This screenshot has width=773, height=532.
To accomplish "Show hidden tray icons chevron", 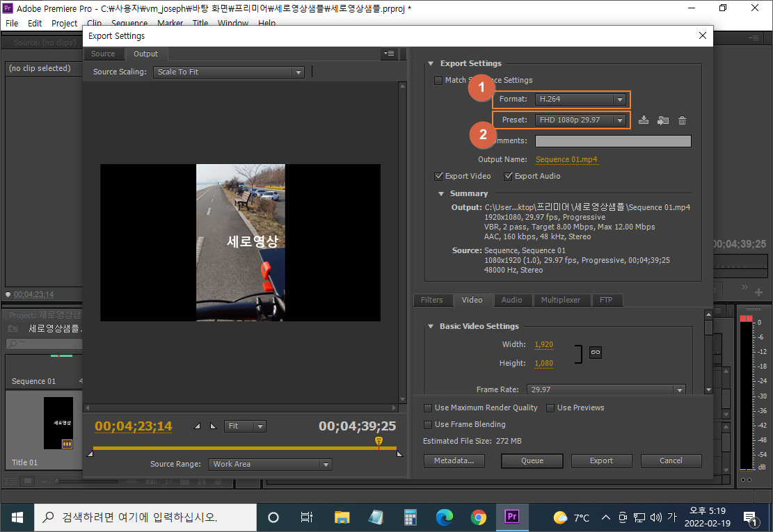I will point(606,517).
